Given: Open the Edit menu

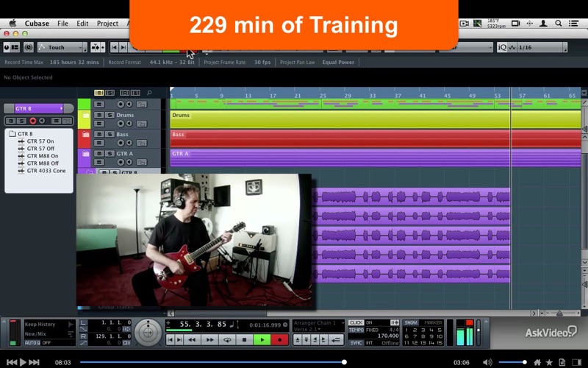Looking at the screenshot, I should pos(82,24).
